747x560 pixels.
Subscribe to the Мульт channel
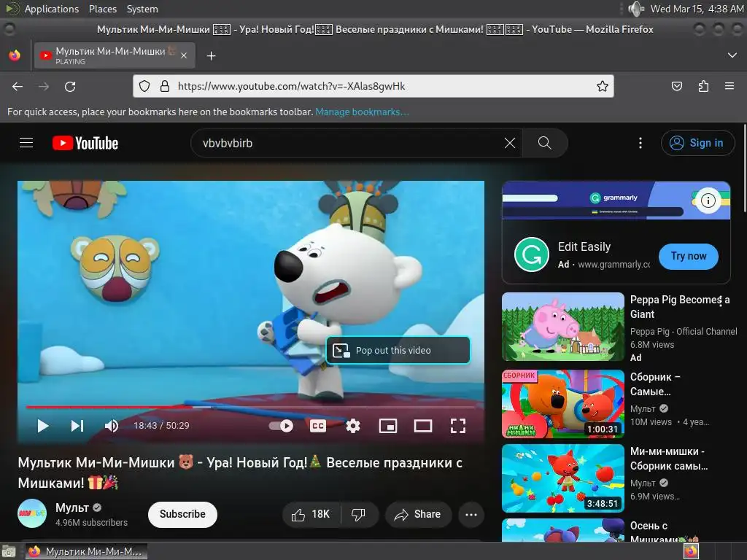(182, 514)
